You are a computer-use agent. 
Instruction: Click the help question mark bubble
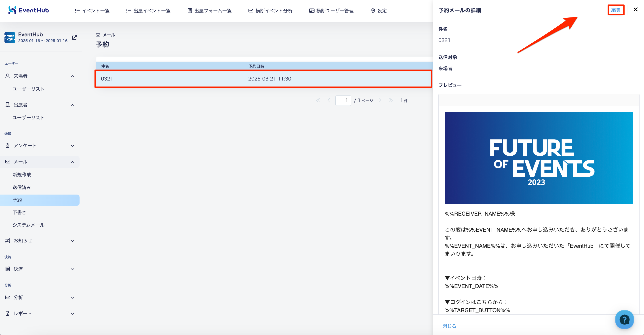tap(624, 320)
